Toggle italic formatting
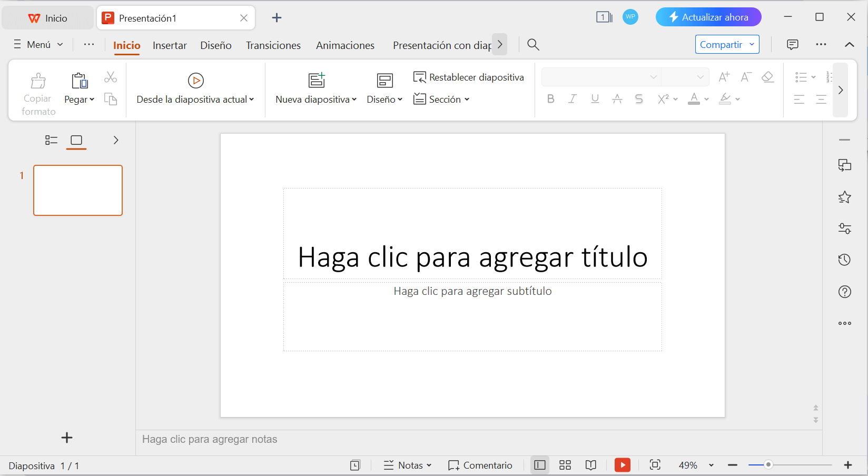The height and width of the screenshot is (476, 868). [573, 98]
